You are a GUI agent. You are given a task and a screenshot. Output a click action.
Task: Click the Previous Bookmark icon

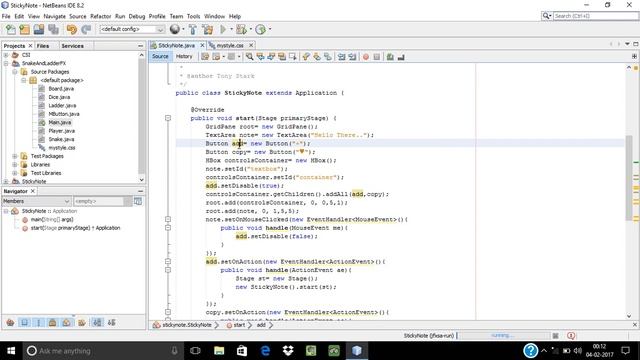(306, 57)
